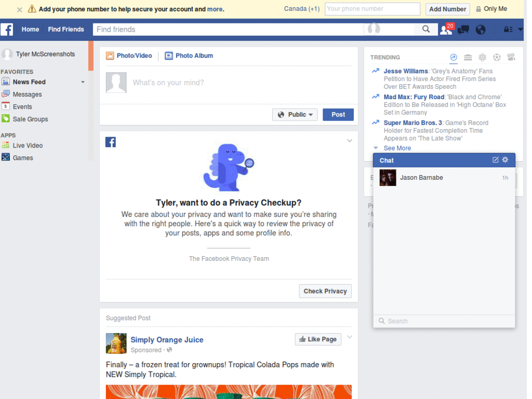Expand See More trending topics
Screen dimensions: 532x399
397,148
